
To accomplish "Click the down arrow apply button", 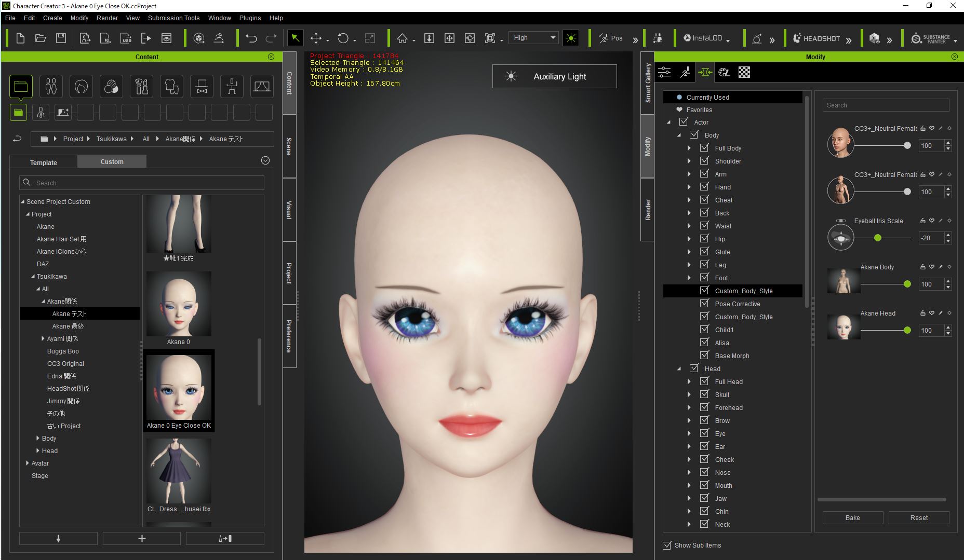I will 58,539.
